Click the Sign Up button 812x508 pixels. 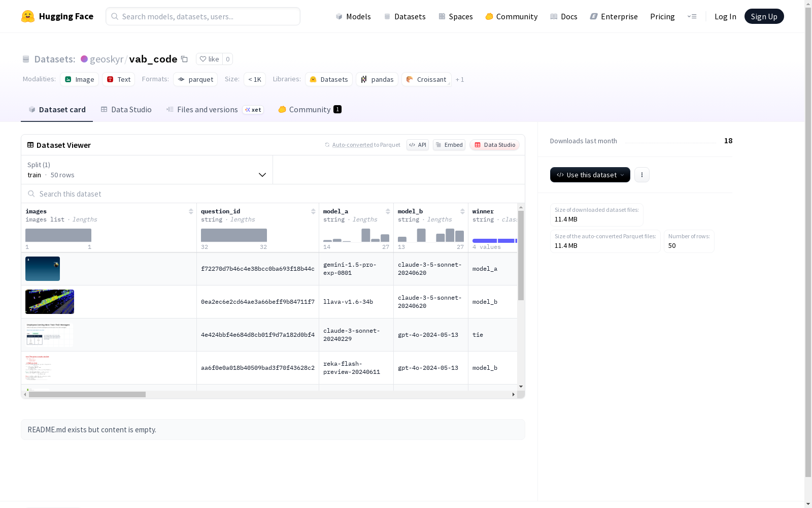764,16
